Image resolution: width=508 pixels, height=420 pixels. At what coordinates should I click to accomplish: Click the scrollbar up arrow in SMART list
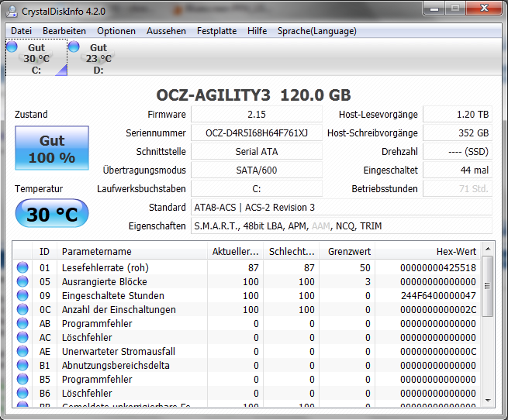488,249
